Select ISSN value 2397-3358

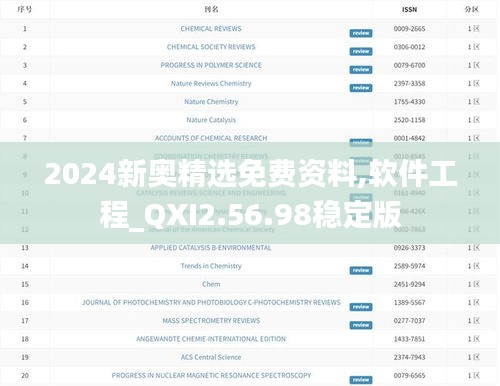tap(409, 83)
